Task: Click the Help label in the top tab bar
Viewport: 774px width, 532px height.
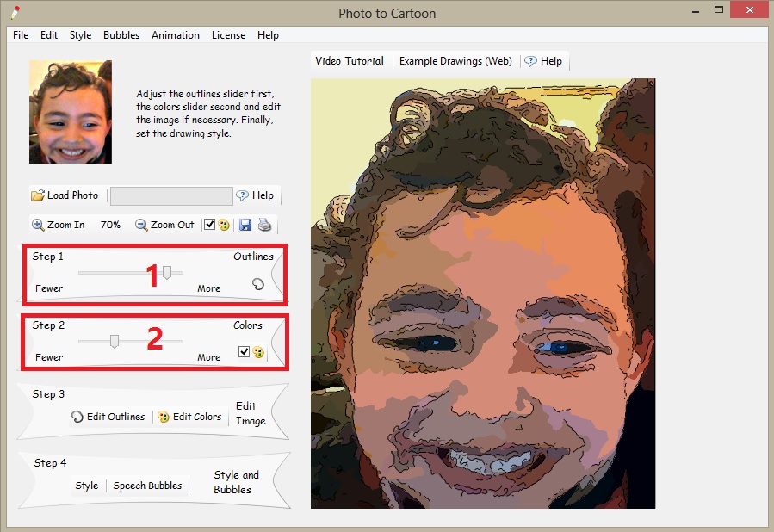Action: [551, 61]
